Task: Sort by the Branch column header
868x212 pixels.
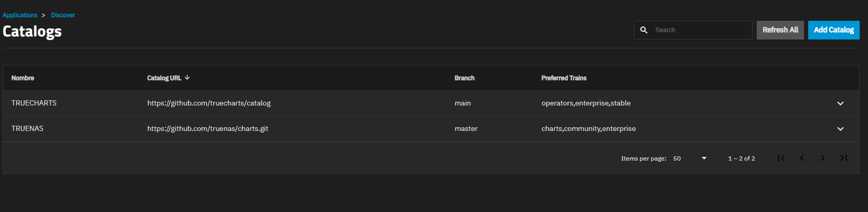Action: pos(464,78)
